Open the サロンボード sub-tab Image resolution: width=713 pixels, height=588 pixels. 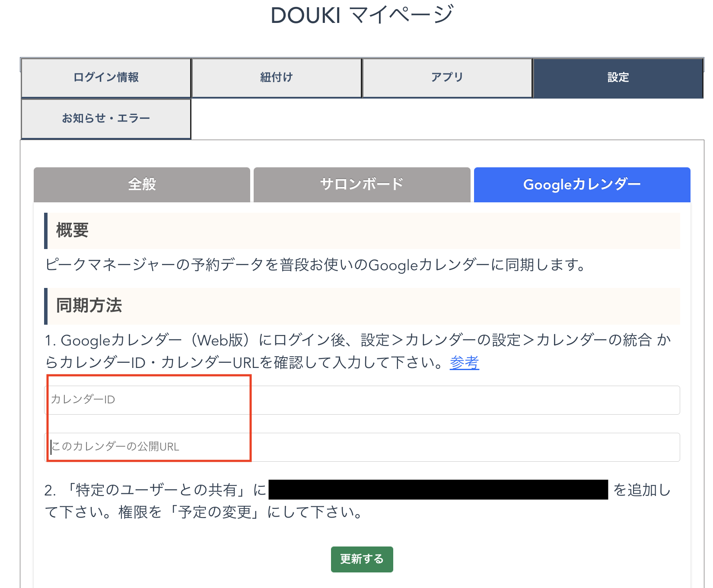pos(362,185)
